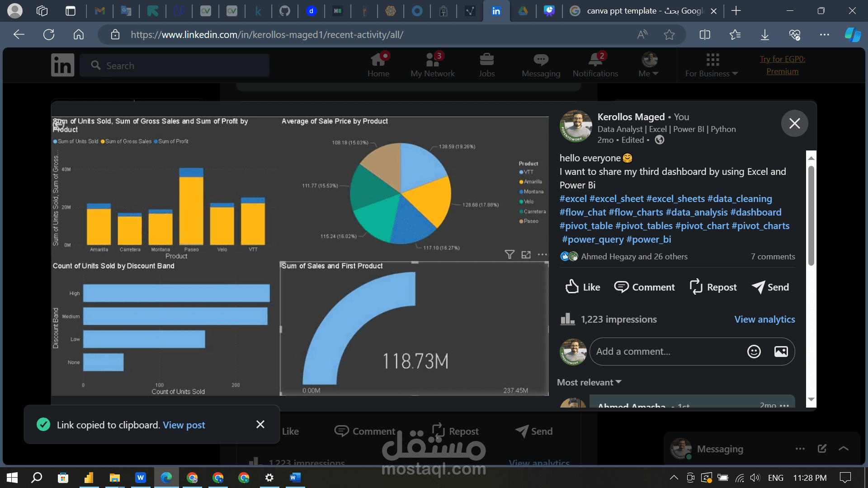Open Windows taskbar search
This screenshot has height=488, width=868.
[x=37, y=477]
